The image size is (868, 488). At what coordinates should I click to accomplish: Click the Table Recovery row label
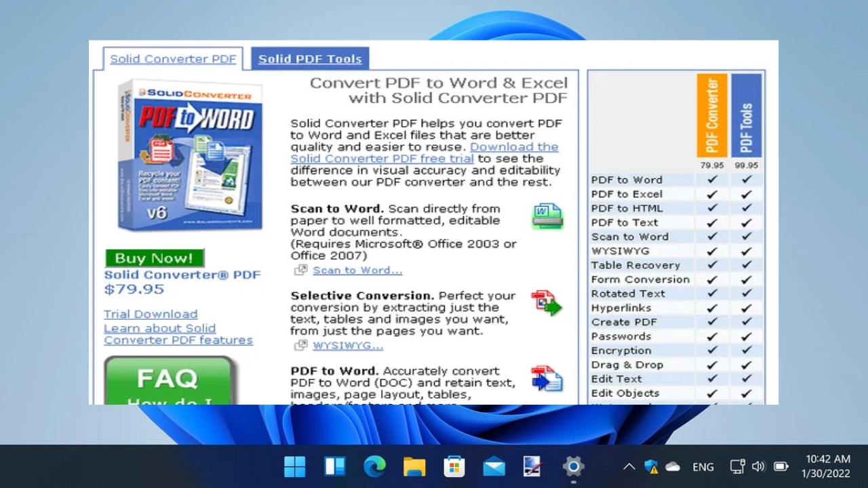click(635, 265)
